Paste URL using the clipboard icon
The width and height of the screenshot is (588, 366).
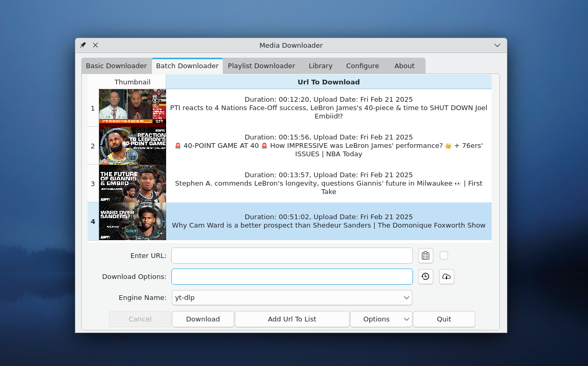tap(425, 255)
